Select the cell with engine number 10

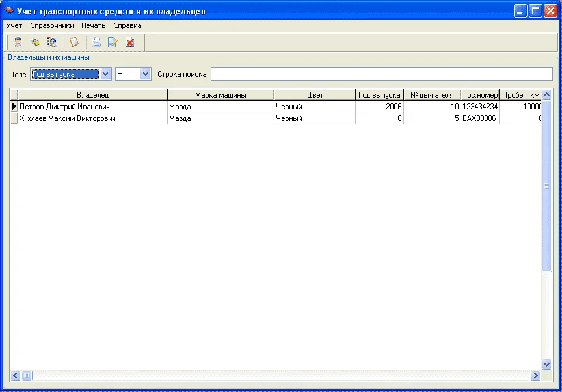point(431,107)
